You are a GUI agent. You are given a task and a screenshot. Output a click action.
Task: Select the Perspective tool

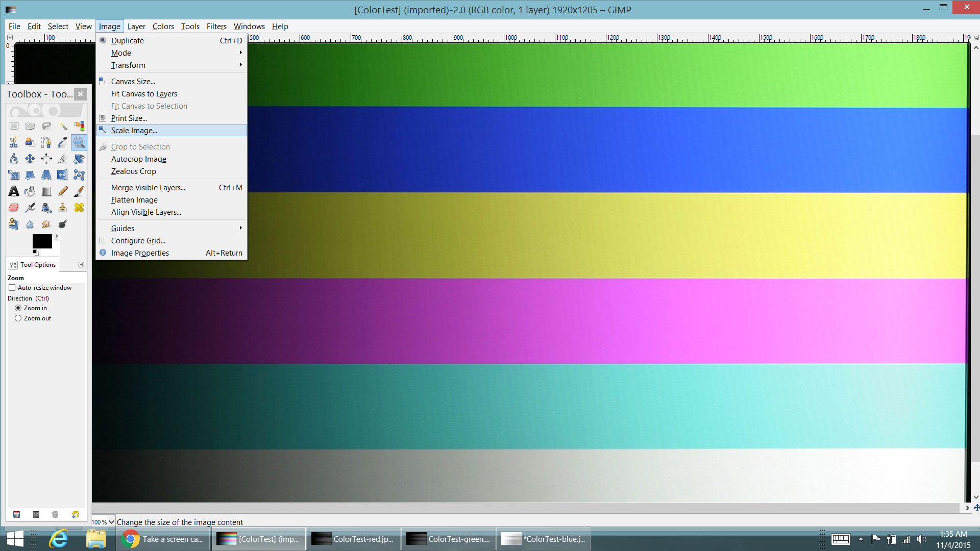[x=46, y=175]
